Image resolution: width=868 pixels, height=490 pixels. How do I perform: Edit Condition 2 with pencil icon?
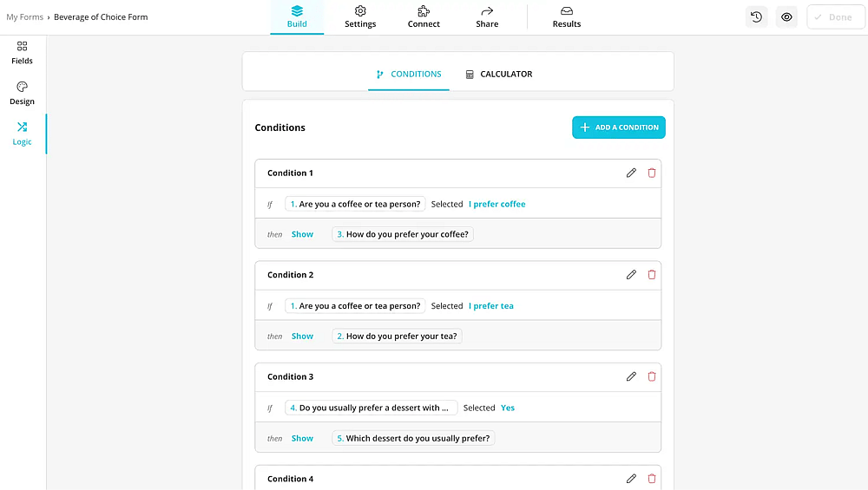[631, 275]
